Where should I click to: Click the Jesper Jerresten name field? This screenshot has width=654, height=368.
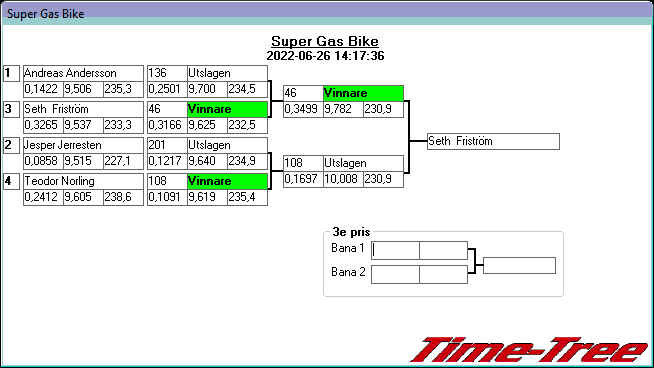(x=83, y=145)
